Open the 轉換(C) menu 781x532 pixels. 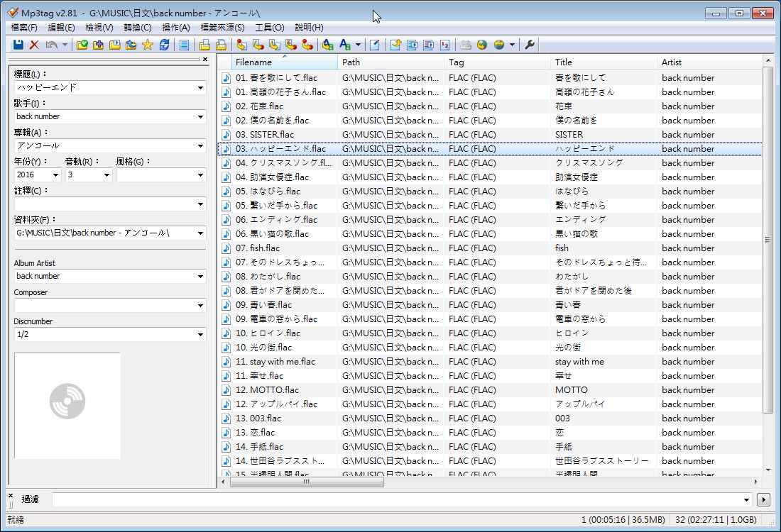[x=138, y=28]
